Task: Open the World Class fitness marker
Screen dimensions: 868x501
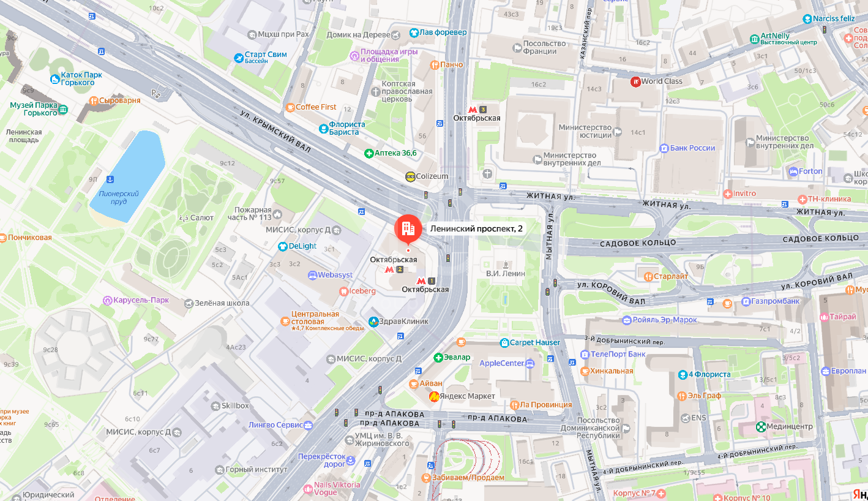Action: (x=635, y=81)
